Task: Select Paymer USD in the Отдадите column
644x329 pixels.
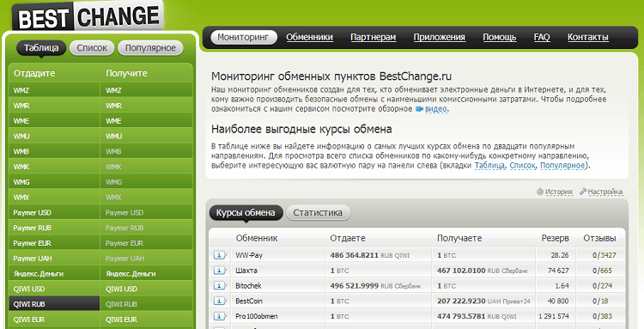Action: click(x=54, y=213)
